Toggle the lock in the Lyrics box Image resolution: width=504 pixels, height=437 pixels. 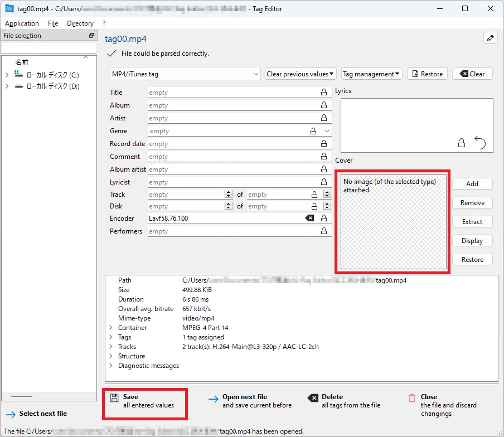(462, 143)
